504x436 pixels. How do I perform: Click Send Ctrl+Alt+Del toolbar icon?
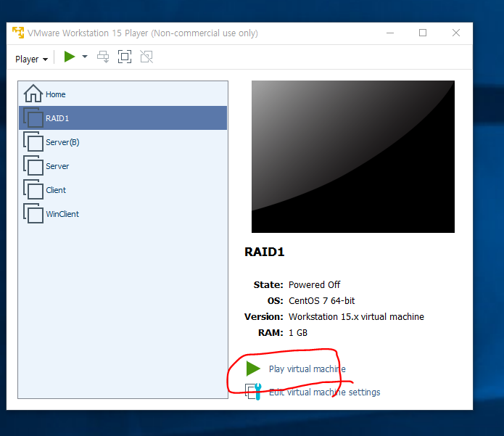tap(103, 57)
